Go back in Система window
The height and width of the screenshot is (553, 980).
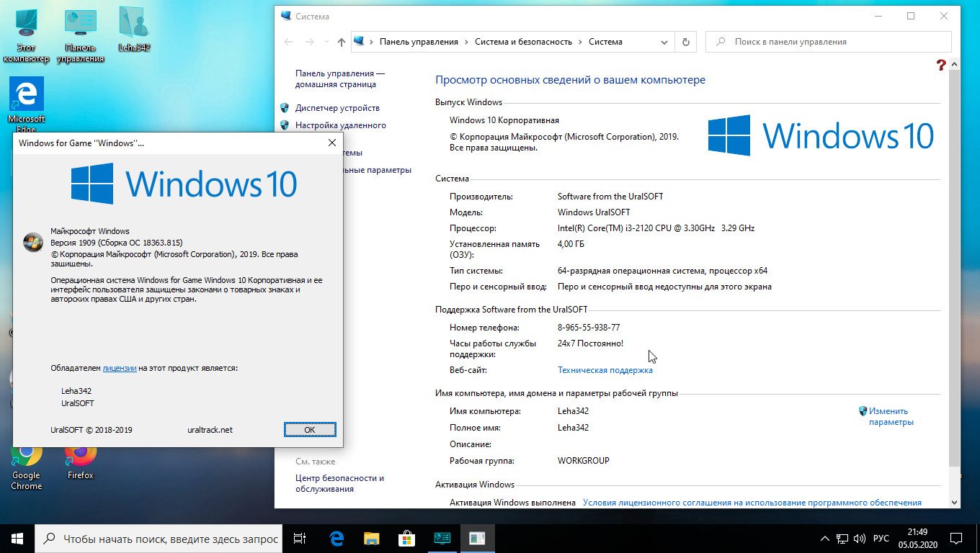(x=288, y=42)
